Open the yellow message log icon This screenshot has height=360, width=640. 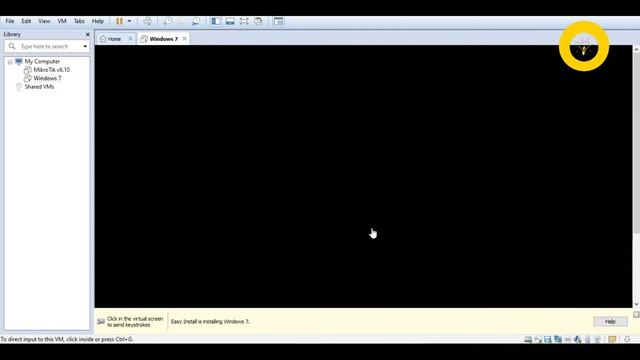point(612,339)
